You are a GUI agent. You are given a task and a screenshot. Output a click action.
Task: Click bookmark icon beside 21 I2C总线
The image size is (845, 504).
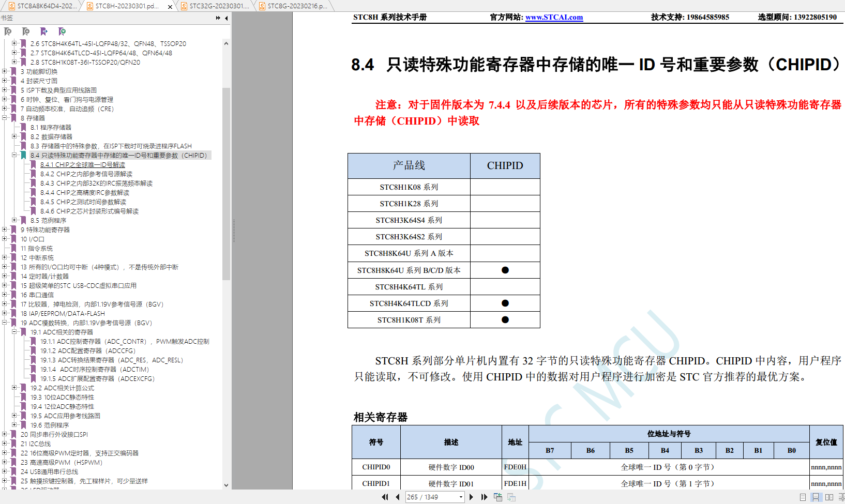click(x=13, y=444)
